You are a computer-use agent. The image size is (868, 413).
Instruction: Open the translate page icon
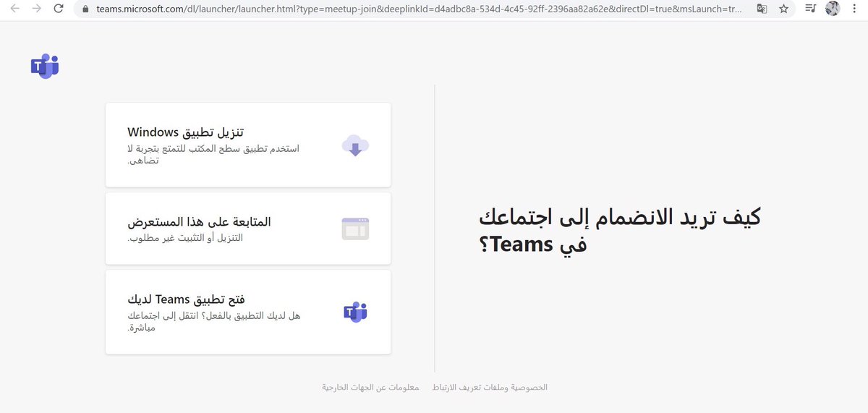pos(762,9)
